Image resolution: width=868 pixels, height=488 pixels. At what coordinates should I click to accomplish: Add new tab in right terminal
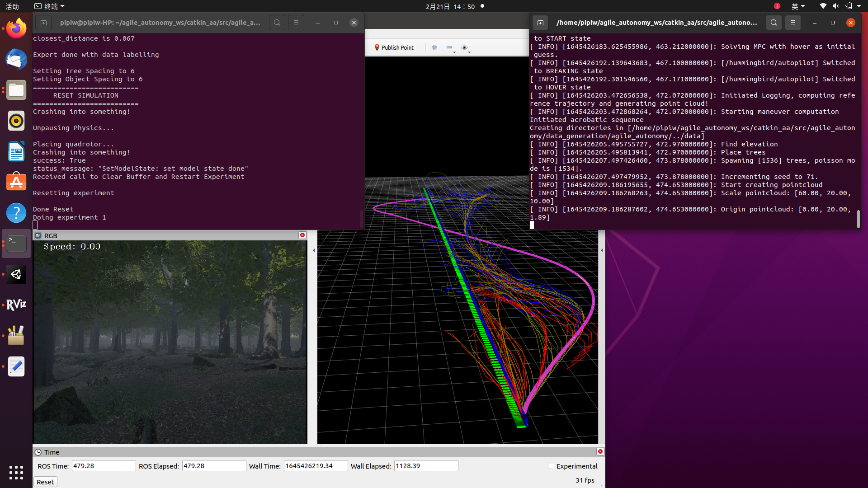pyautogui.click(x=540, y=23)
